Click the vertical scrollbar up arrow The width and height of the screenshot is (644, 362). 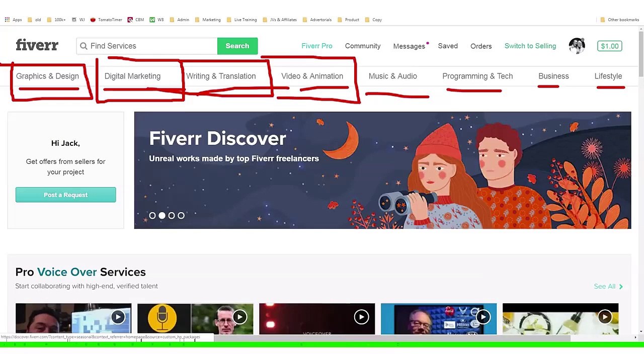[x=640, y=29]
